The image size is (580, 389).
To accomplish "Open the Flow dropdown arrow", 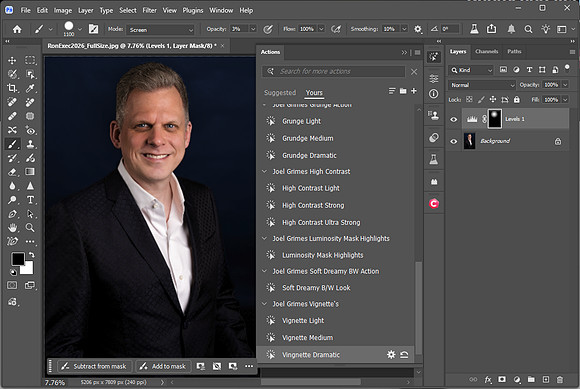I will pos(321,29).
